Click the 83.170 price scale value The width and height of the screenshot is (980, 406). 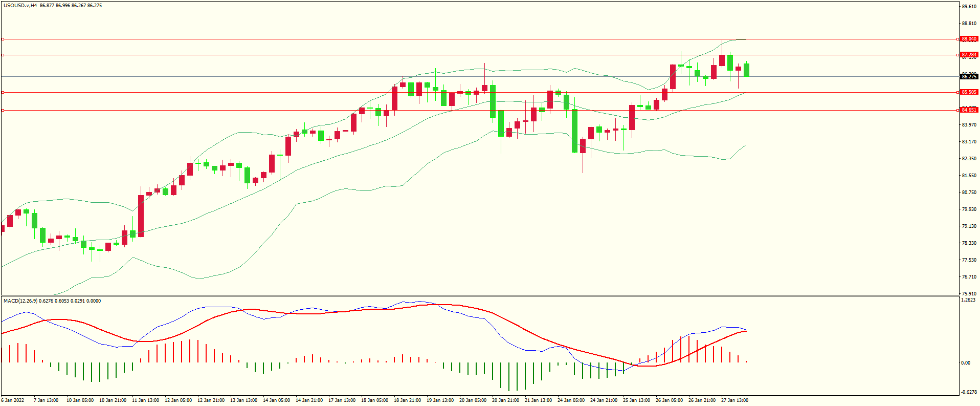(969, 142)
